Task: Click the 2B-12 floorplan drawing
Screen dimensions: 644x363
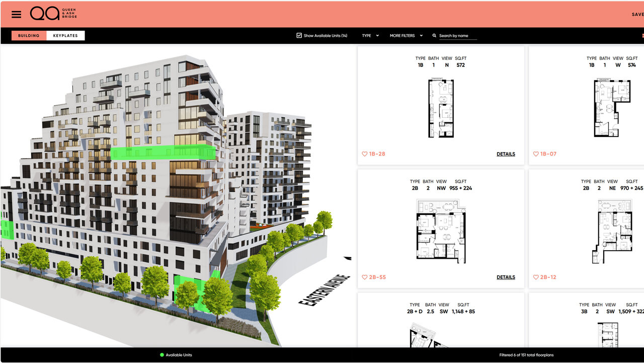Action: click(x=612, y=231)
